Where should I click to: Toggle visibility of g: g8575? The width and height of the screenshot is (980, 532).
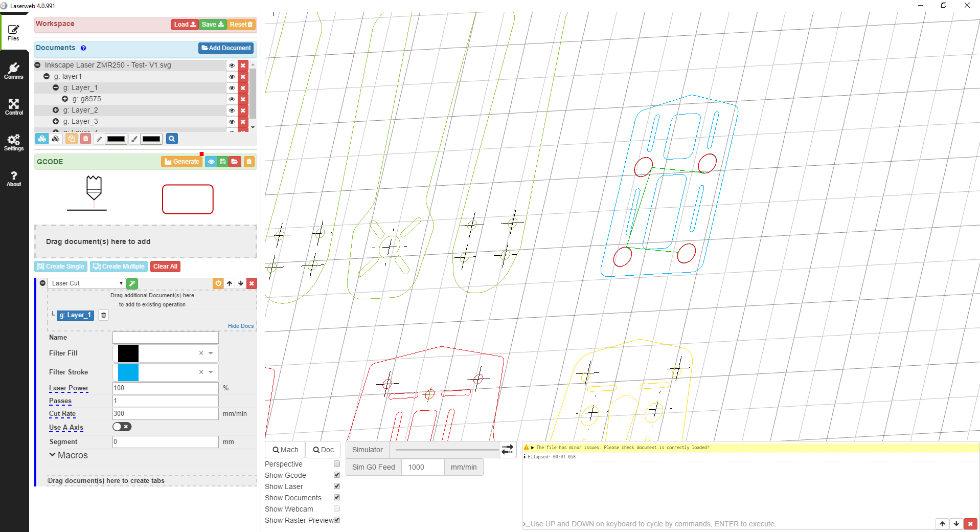coord(232,99)
